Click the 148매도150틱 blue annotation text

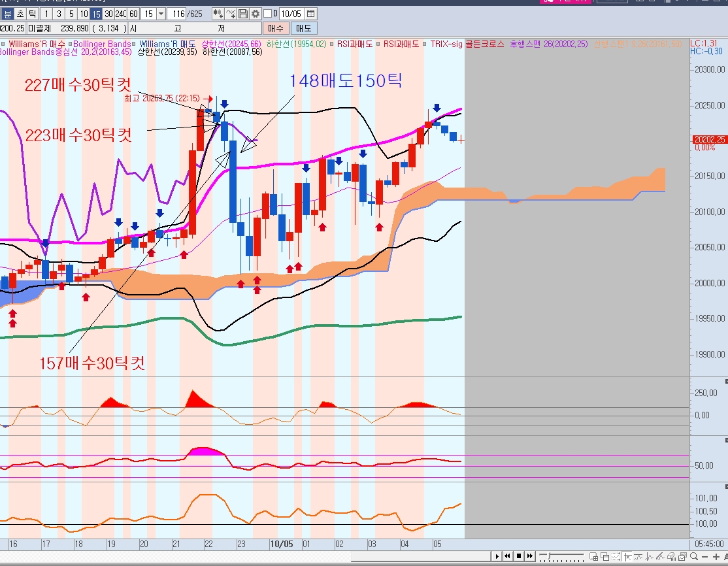click(x=346, y=81)
